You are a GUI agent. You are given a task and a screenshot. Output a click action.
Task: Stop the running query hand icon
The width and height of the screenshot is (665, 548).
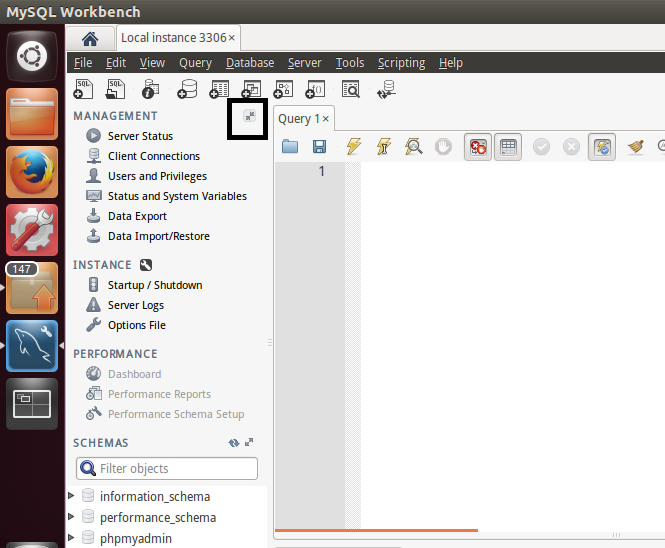coord(443,147)
